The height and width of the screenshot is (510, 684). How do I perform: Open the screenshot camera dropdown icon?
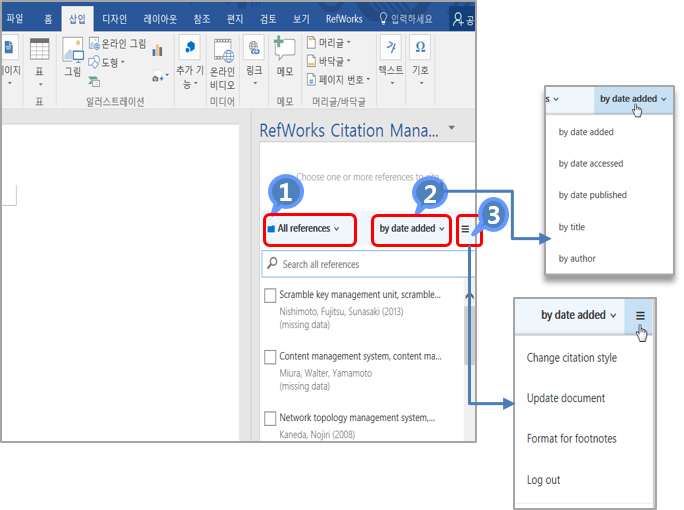point(160,78)
